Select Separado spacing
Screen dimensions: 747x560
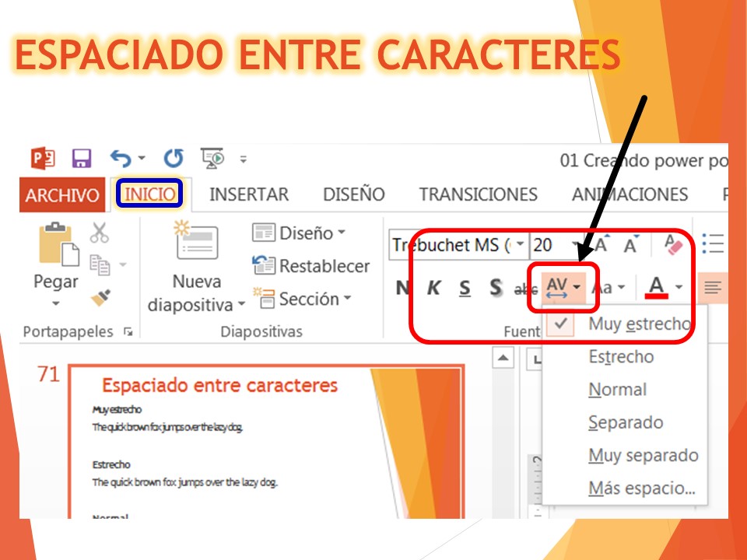625,422
